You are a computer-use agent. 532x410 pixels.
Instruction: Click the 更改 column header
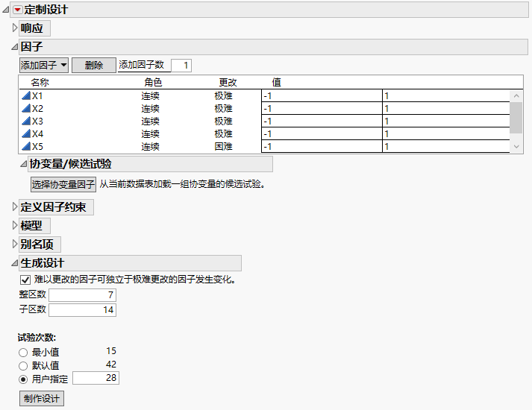pyautogui.click(x=228, y=82)
